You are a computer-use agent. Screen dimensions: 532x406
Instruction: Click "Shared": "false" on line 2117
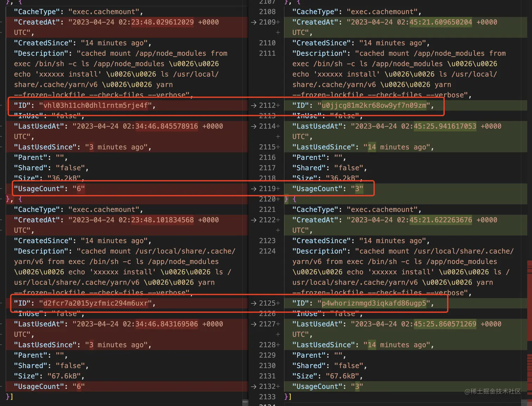[330, 168]
